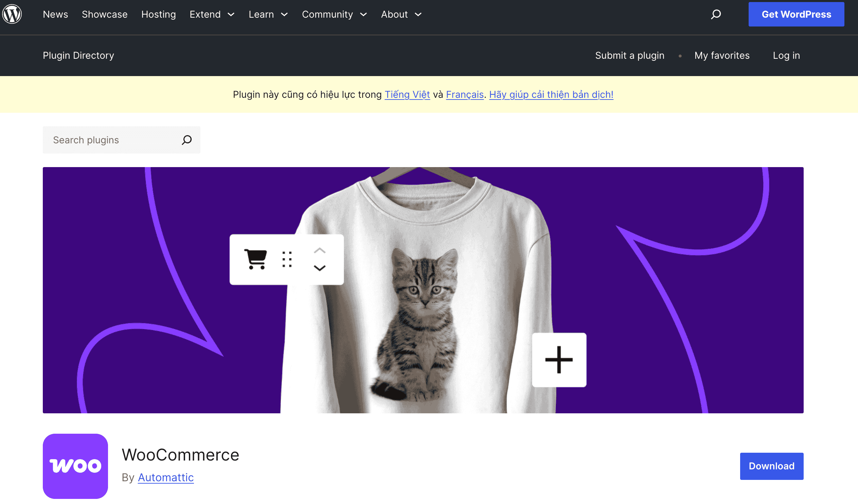
Task: Click Hãy giúp cải thiện bản dịch link
Action: pyautogui.click(x=551, y=94)
